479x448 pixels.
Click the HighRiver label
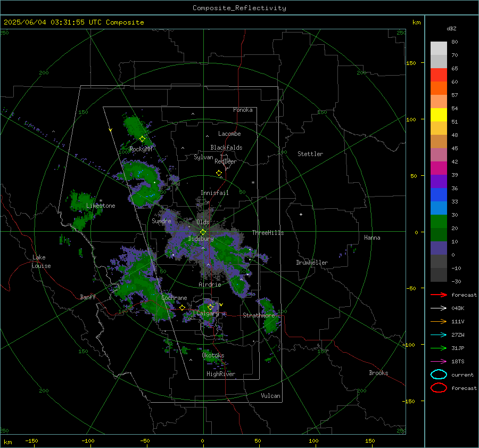click(x=221, y=374)
